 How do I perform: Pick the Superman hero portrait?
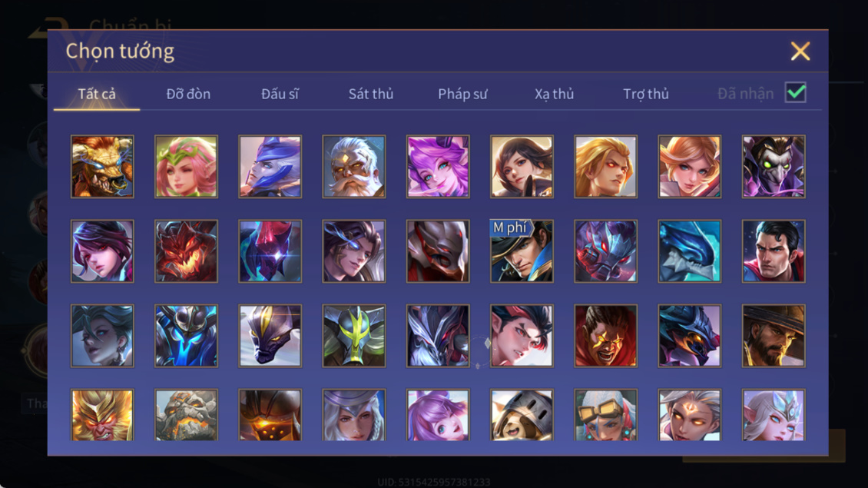[x=774, y=251]
